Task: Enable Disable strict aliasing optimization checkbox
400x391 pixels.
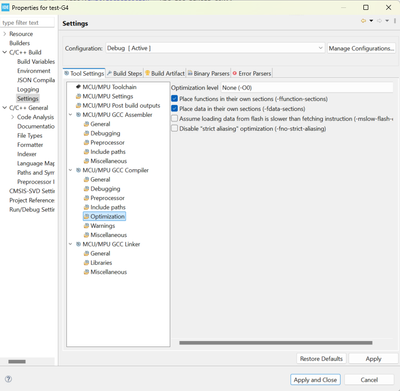Action: pyautogui.click(x=174, y=129)
